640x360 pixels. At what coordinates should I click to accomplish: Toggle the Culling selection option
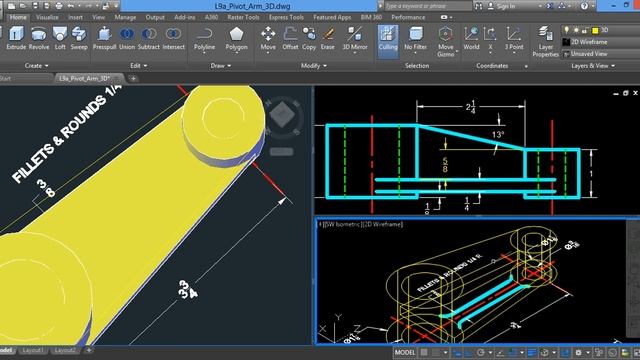[x=388, y=41]
